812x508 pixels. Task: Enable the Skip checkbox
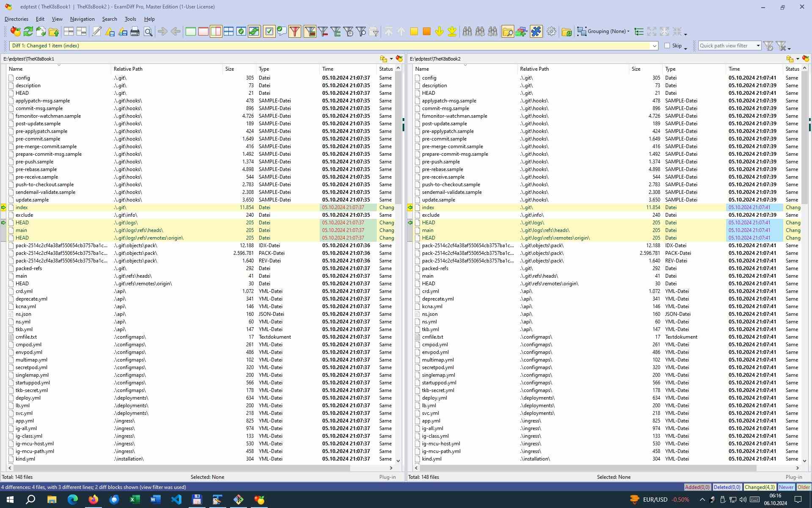pyautogui.click(x=667, y=46)
